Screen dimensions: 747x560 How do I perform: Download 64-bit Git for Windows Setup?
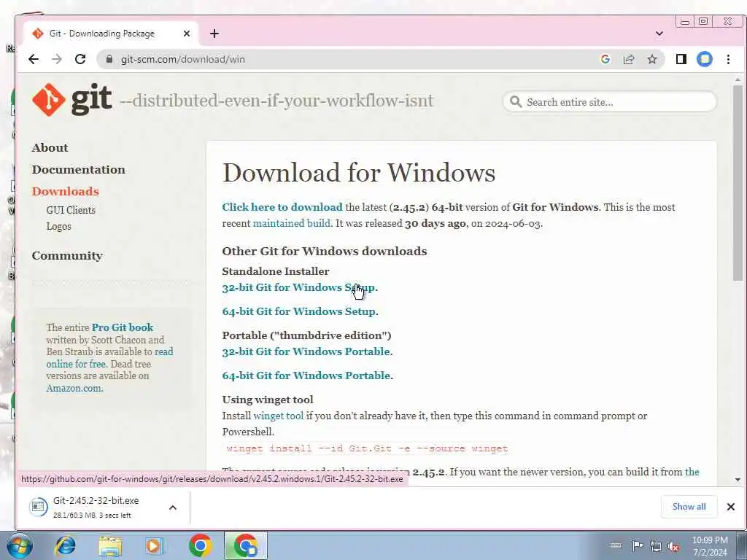pyautogui.click(x=300, y=311)
